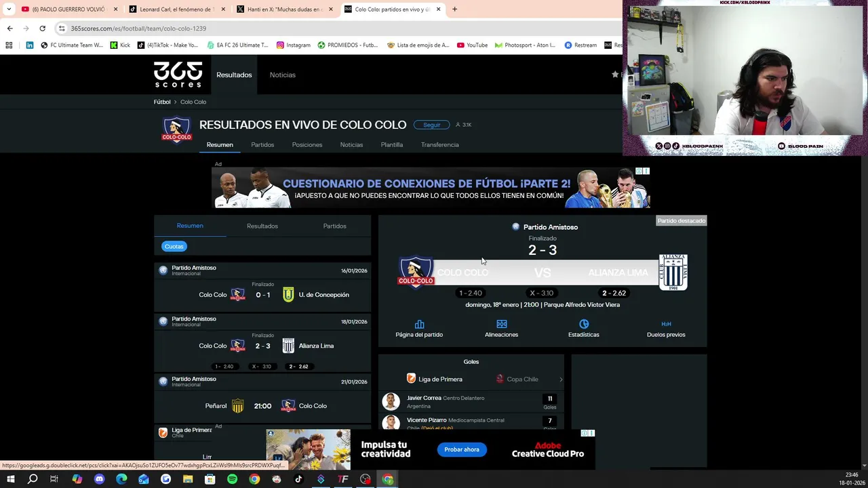Switch to Hanti en X browser tab
Screen dimensions: 868x488
click(x=284, y=9)
